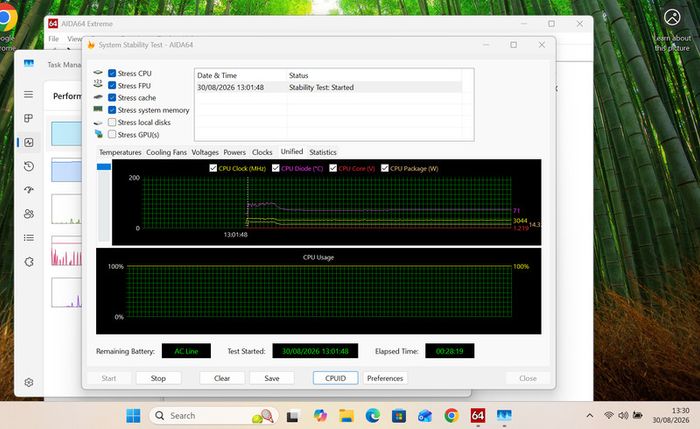
Task: Toggle CPU Diode (°C) graph checkbox
Action: click(x=275, y=168)
